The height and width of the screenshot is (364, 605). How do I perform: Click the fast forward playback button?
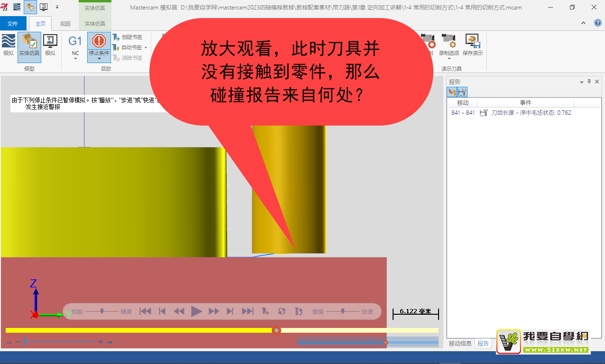point(214,311)
